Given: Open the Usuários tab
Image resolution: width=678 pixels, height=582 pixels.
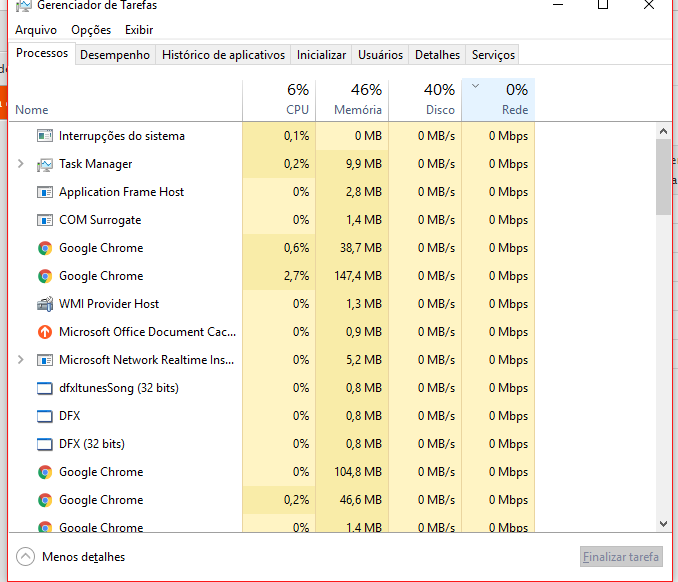Looking at the screenshot, I should (x=380, y=55).
